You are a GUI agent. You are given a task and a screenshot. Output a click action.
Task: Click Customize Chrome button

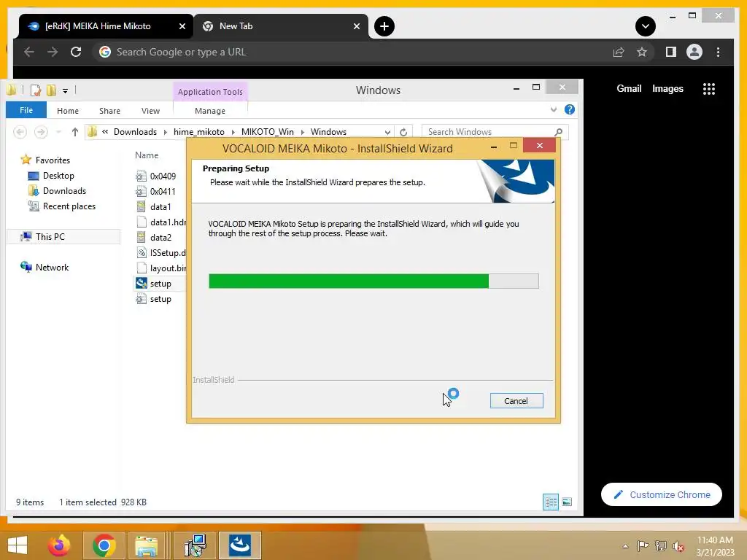[x=661, y=495]
